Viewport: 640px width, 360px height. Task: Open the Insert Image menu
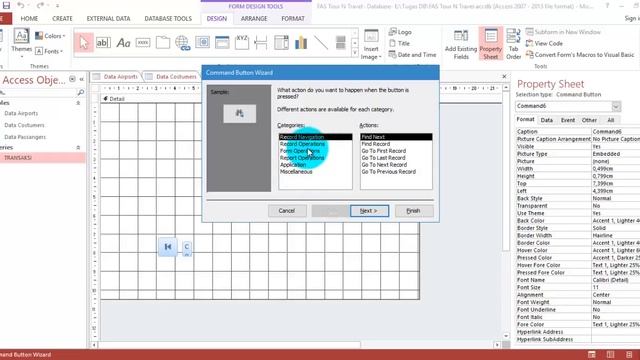point(371,44)
